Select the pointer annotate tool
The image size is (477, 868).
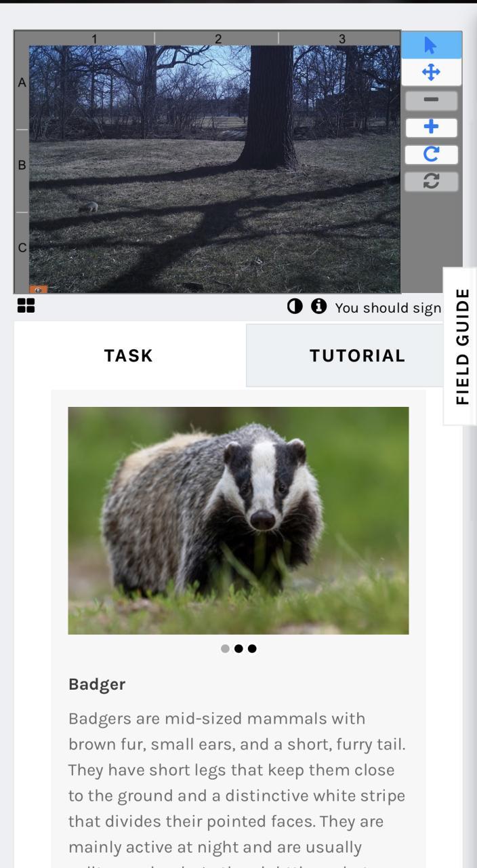point(431,44)
